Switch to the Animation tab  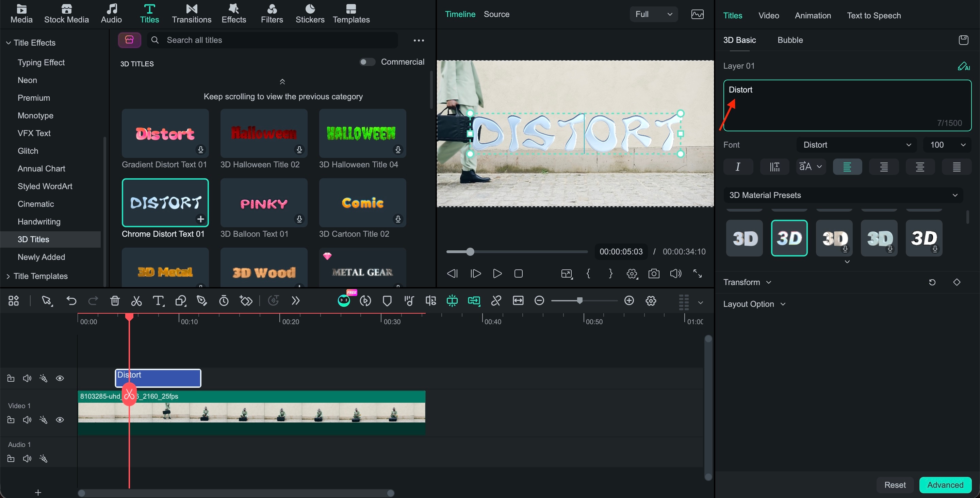coord(813,16)
